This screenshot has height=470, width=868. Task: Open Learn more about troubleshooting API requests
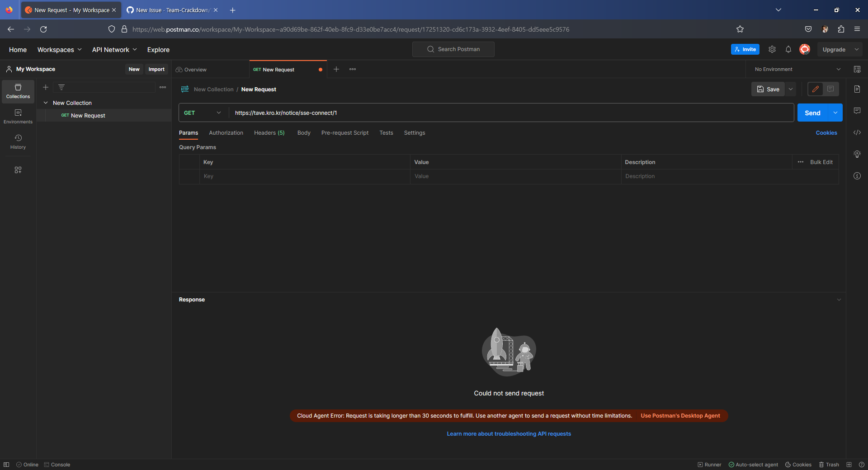(509, 434)
